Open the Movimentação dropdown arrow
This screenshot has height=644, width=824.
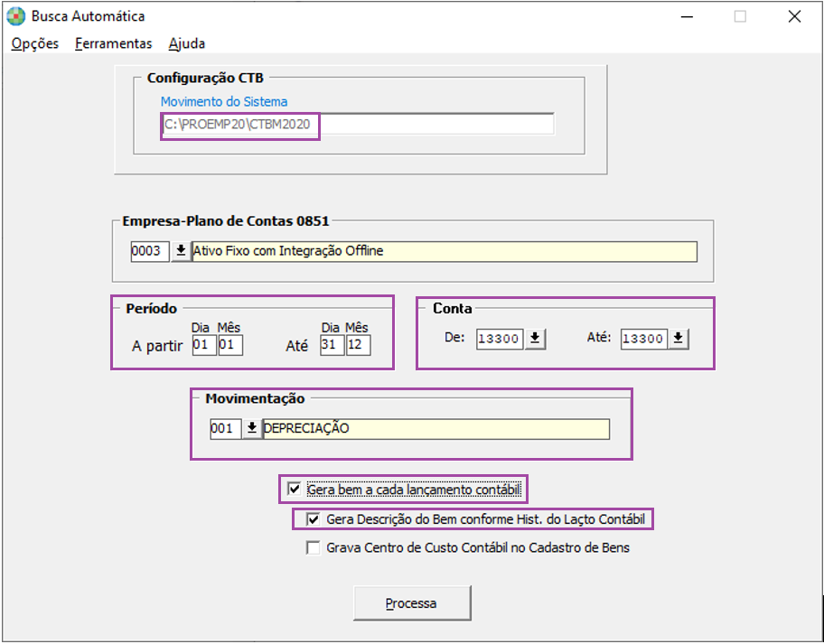[252, 429]
